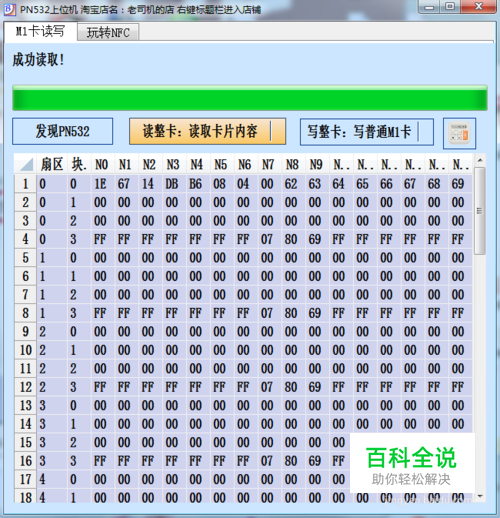Select row header 4
The height and width of the screenshot is (518, 500).
[x=25, y=239]
